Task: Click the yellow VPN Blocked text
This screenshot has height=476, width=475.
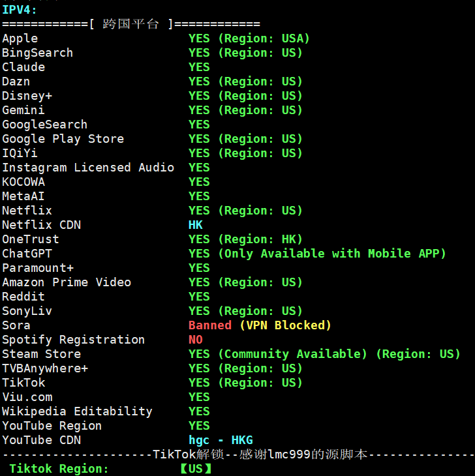Action: point(285,325)
